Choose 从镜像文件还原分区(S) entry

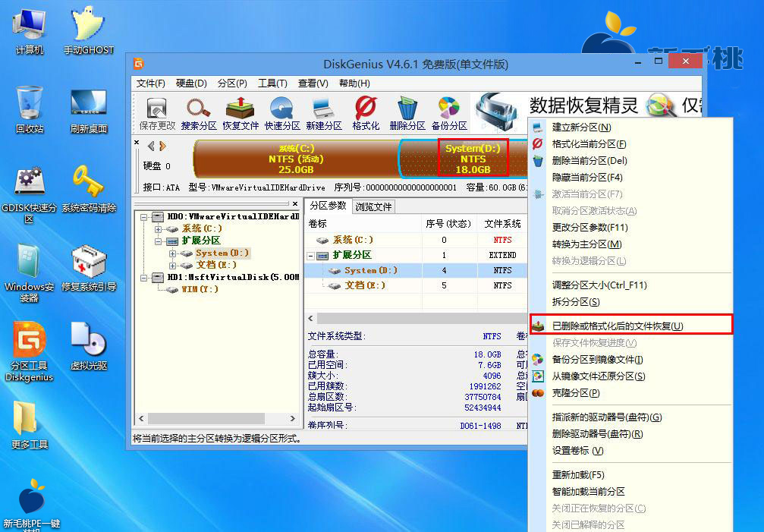630,376
